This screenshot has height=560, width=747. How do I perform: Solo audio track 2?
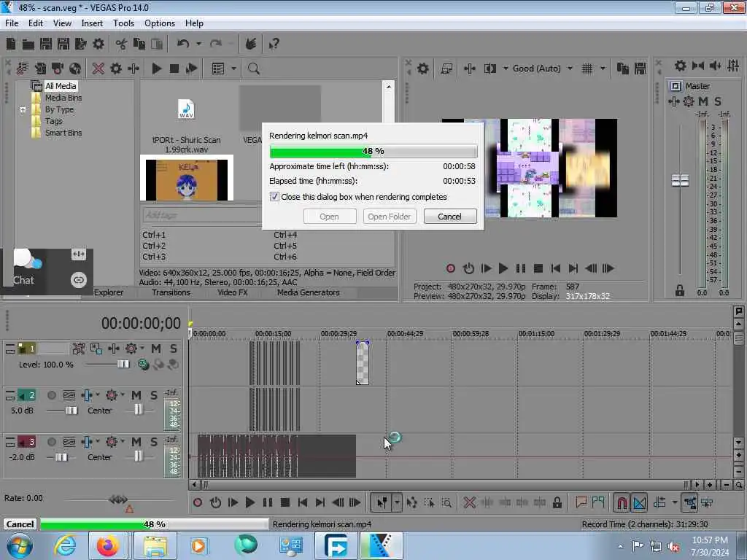coord(154,395)
